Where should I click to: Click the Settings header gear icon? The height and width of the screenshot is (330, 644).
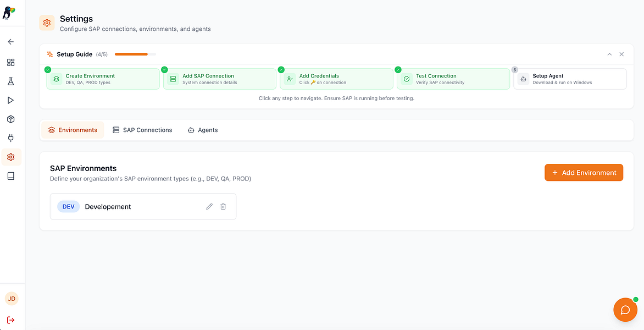pos(47,23)
